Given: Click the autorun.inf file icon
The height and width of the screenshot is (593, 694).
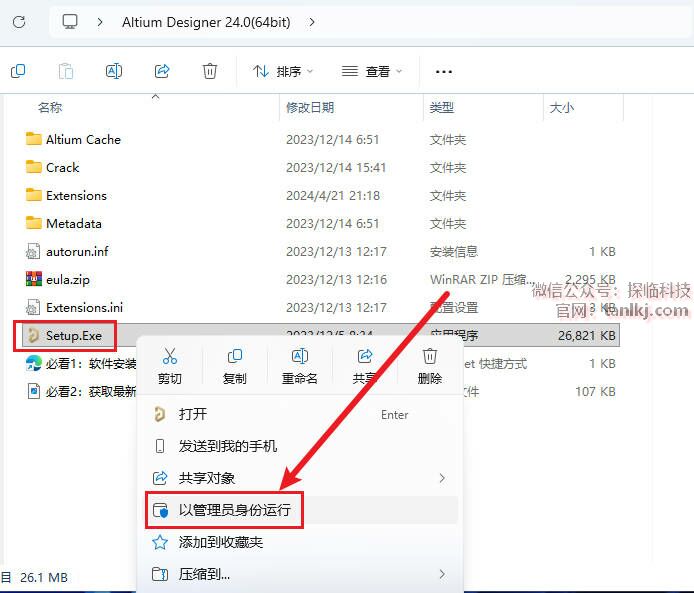Looking at the screenshot, I should tap(33, 251).
